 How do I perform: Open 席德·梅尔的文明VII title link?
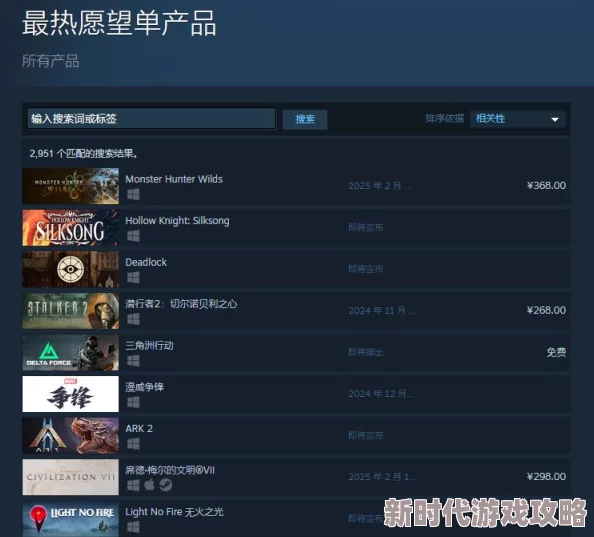point(170,470)
